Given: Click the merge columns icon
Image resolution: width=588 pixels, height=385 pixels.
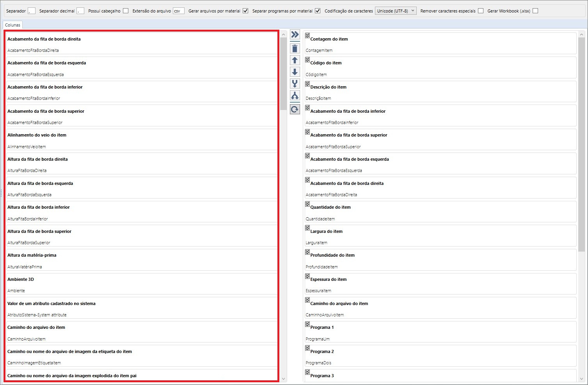Looking at the screenshot, I should click(295, 83).
